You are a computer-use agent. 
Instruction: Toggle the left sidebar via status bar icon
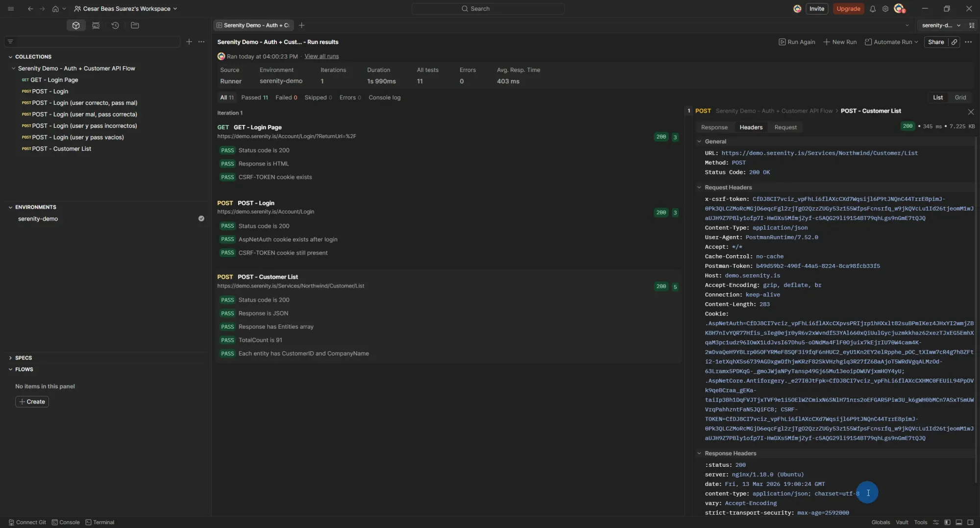(x=947, y=522)
